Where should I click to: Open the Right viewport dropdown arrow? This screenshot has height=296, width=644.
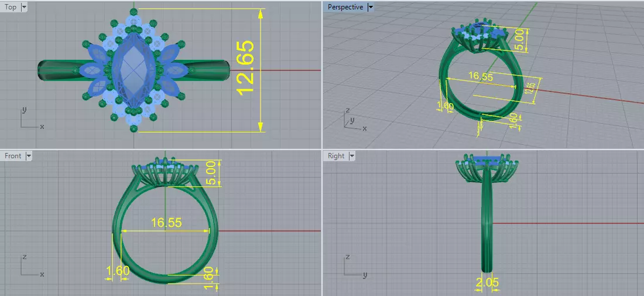[352, 156]
